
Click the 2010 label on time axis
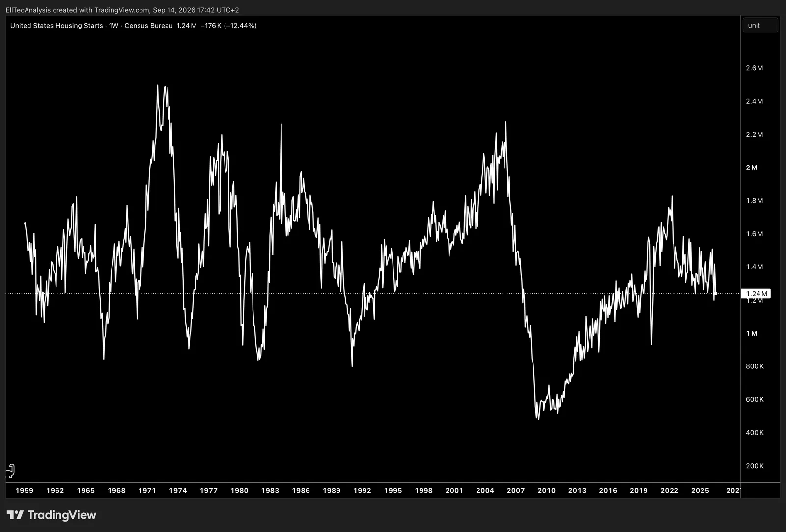547,490
